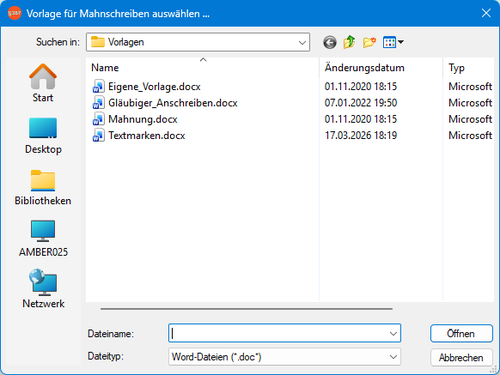Expand the Suchen in folder dropdown
This screenshot has width=500, height=375.
tap(302, 42)
